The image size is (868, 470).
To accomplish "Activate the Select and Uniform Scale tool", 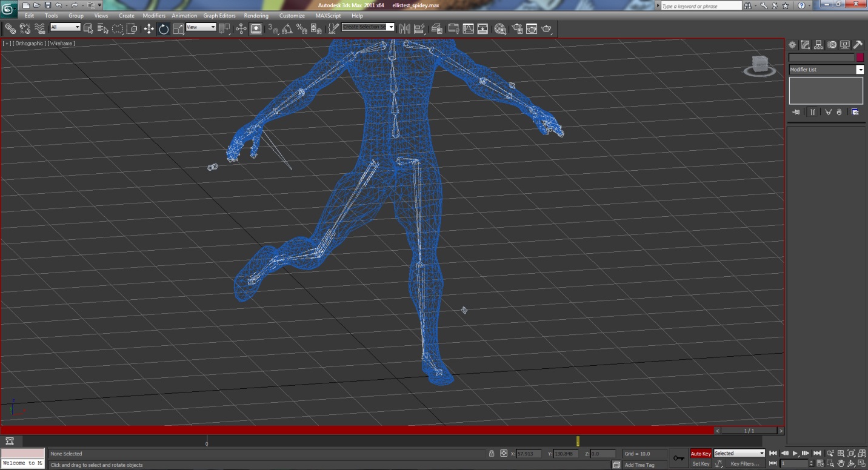I will tap(178, 28).
